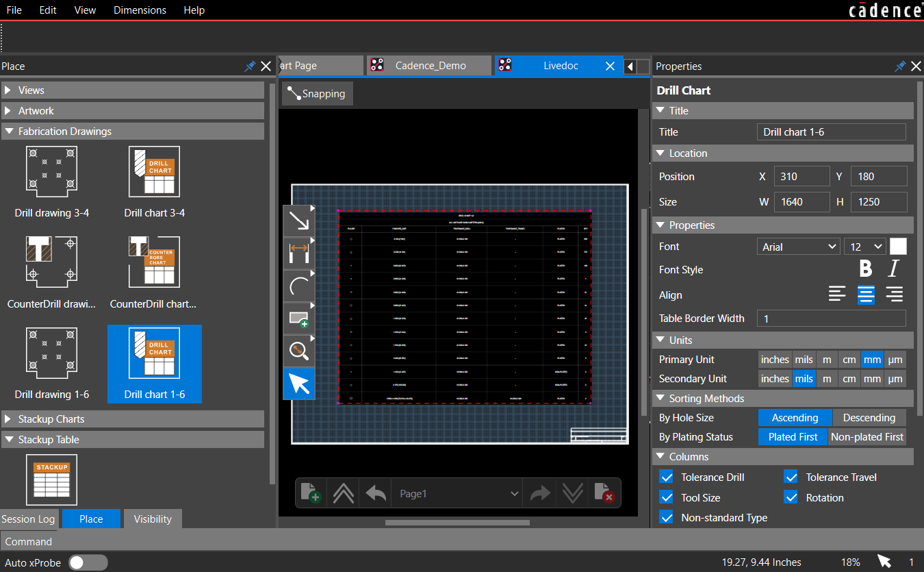Click the delete page icon
This screenshot has height=572, width=924.
point(604,493)
